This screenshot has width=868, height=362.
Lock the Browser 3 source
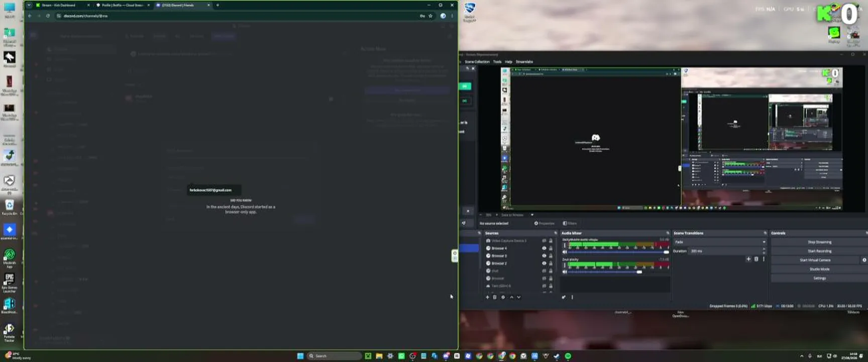tap(551, 256)
